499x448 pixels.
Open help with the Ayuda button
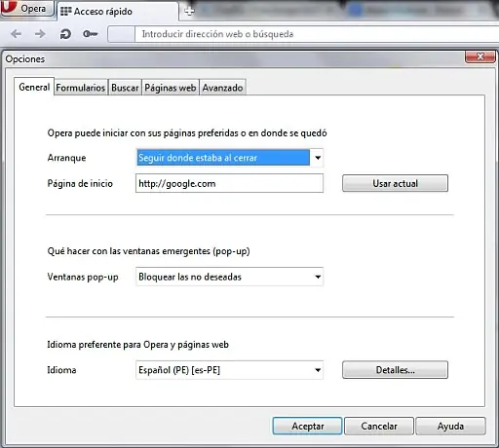(x=450, y=426)
